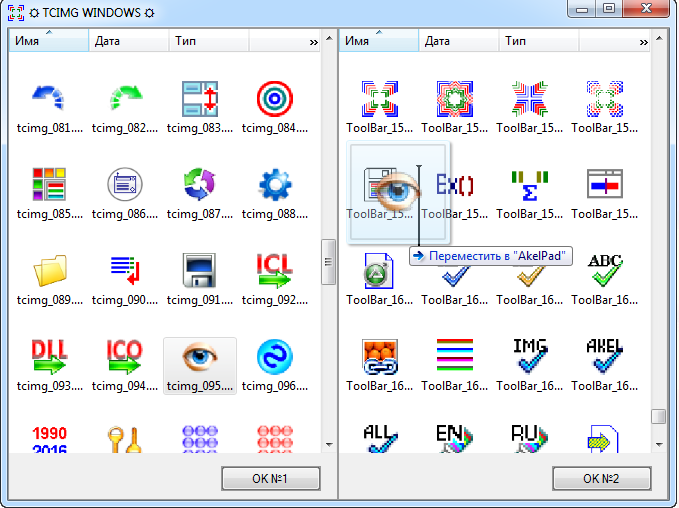Maximize the TCIMG WINDOWS window
This screenshot has width=679, height=508.
coord(609,8)
